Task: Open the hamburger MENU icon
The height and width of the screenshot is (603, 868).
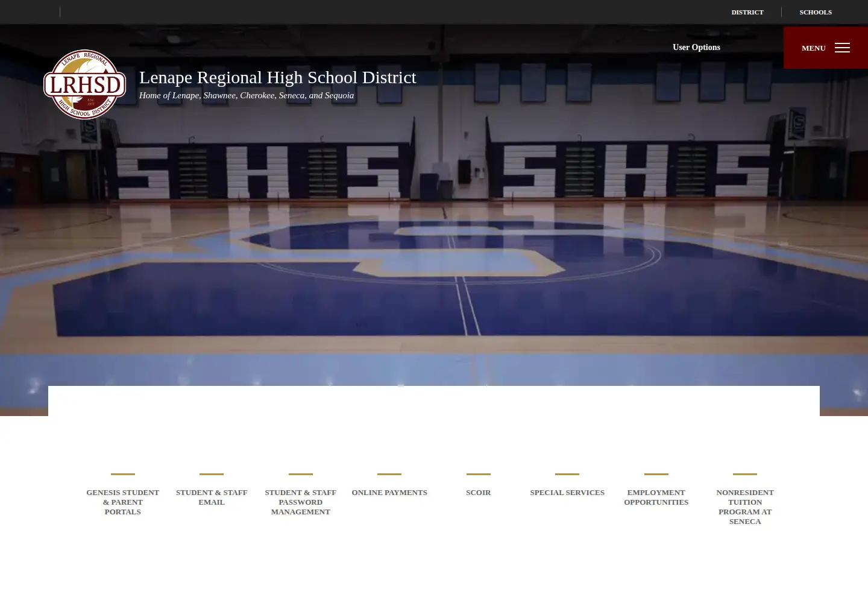Action: coord(842,48)
